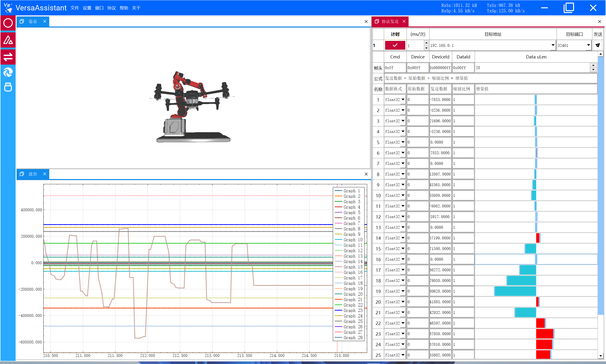
Task: Close the 姿态 tab
Action: click(45, 21)
